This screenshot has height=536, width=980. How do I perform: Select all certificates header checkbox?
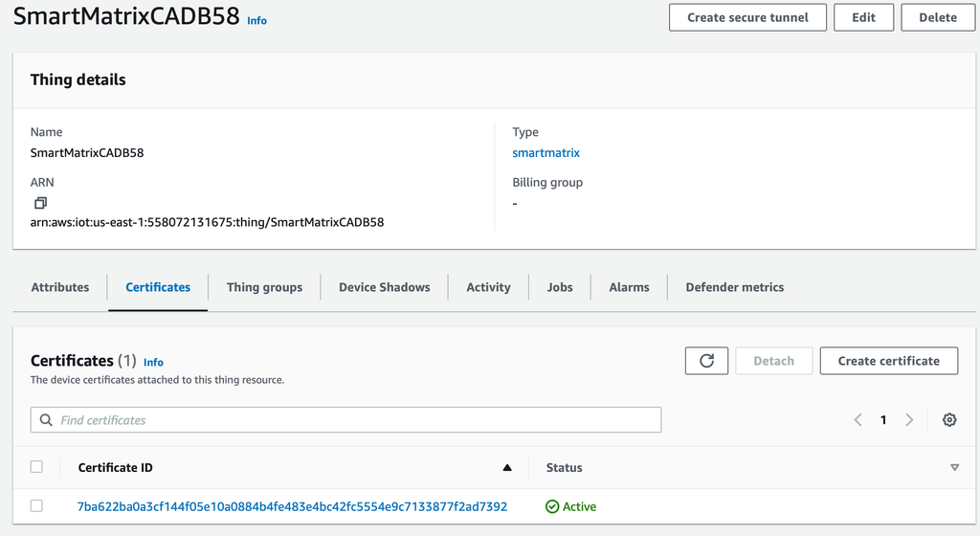click(x=36, y=467)
